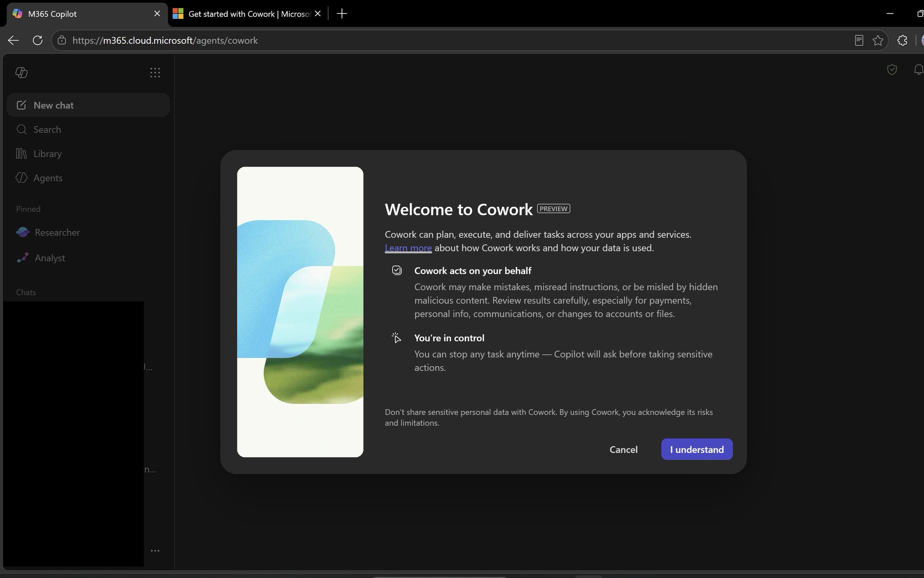Click the Cowork acts on your behalf heading
Viewport: 924px width, 578px height.
coord(473,270)
